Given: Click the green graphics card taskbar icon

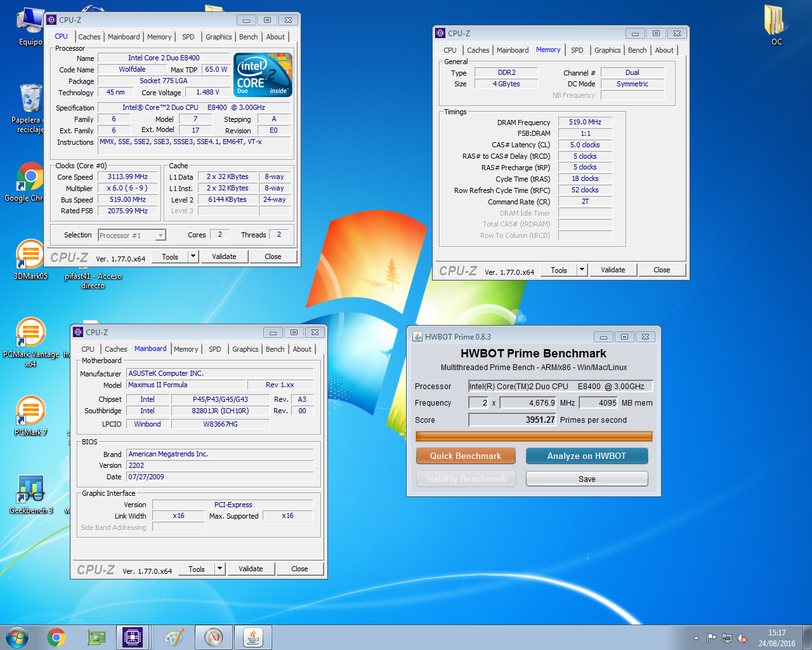Looking at the screenshot, I should [x=96, y=637].
